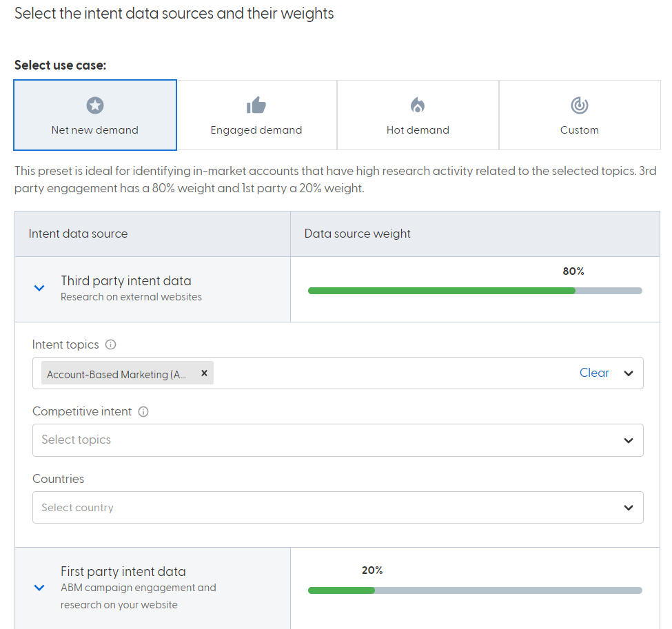Screen dimensions: 672x629
Task: Select the Engaged demand use case
Action: (x=256, y=115)
